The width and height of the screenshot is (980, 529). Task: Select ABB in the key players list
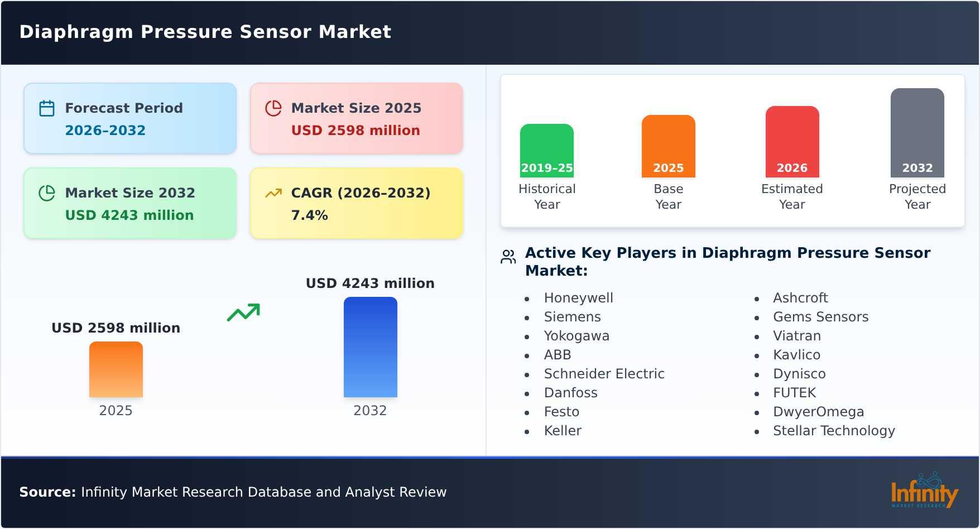tap(558, 355)
